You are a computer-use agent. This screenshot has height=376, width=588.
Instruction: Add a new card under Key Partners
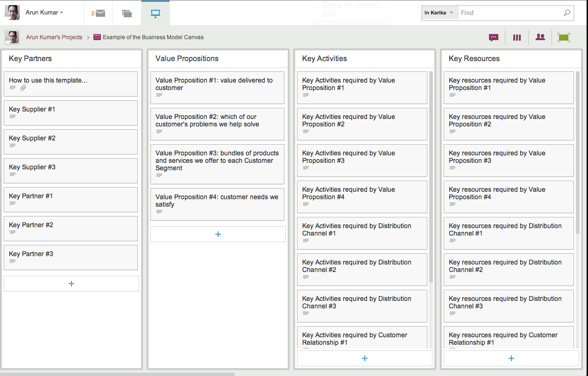click(71, 283)
